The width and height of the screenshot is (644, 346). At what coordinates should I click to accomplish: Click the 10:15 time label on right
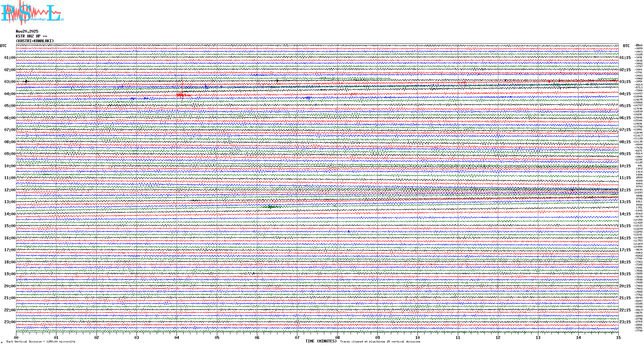click(x=625, y=166)
